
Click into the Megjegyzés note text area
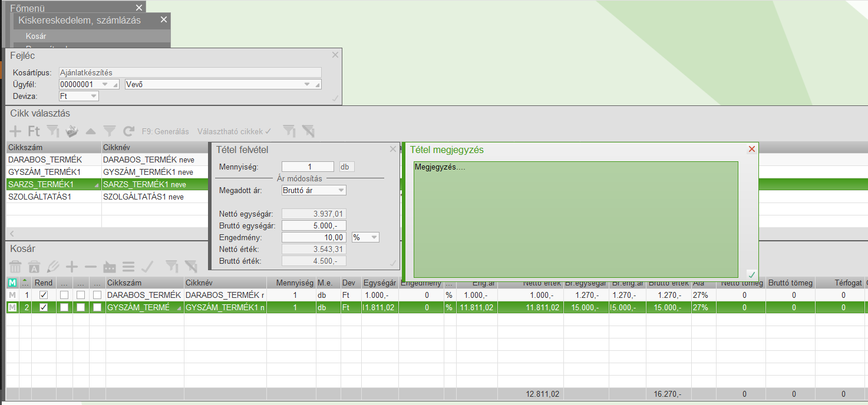tap(576, 219)
